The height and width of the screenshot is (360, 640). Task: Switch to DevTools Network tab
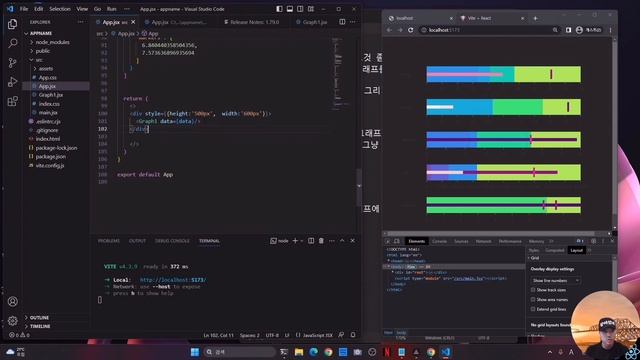(x=483, y=241)
